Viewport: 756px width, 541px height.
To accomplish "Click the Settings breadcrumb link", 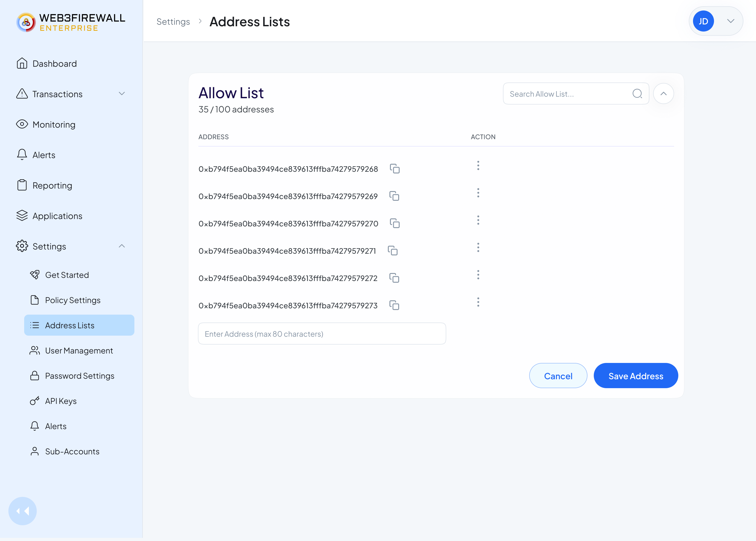I will (x=173, y=22).
